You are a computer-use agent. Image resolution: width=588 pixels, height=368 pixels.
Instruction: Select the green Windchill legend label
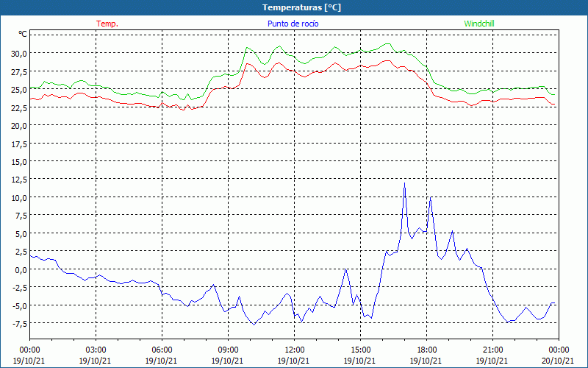coord(479,24)
